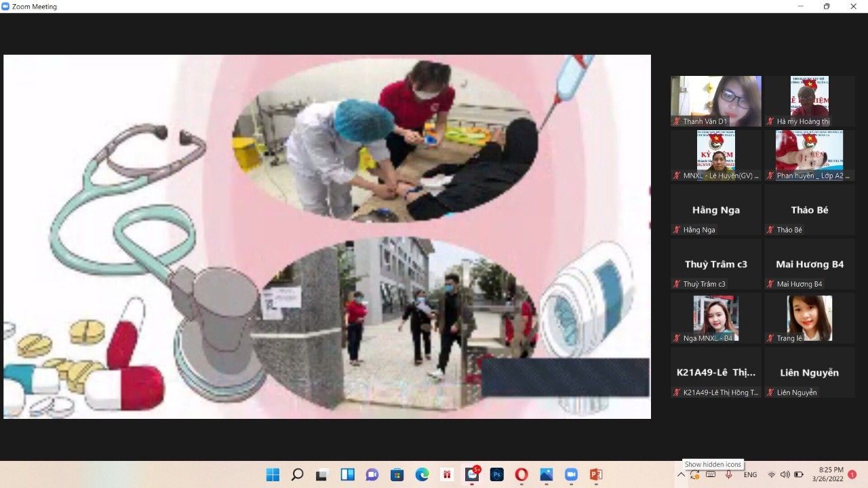Click the taskbar Search magnifier icon
868x488 pixels.
[x=297, y=474]
